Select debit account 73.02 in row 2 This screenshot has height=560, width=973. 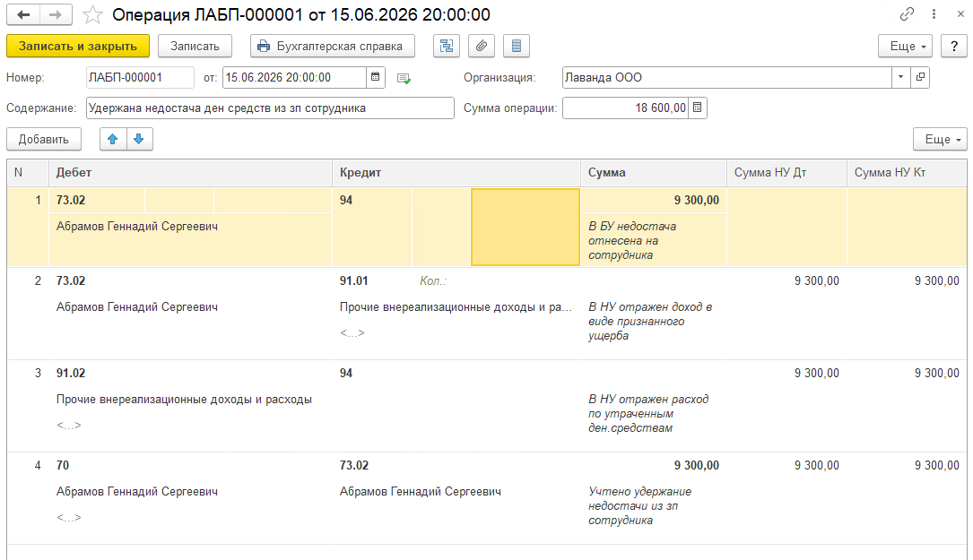(x=71, y=281)
